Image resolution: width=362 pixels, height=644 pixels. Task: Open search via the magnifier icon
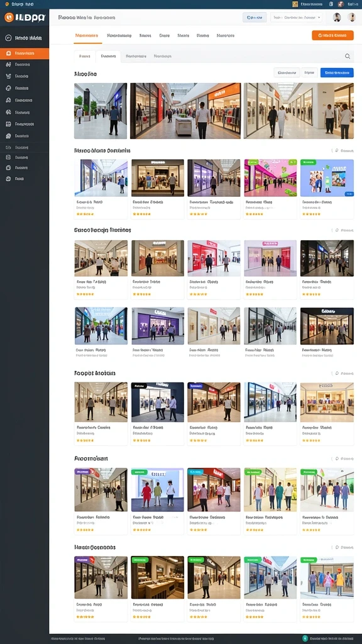click(x=347, y=56)
